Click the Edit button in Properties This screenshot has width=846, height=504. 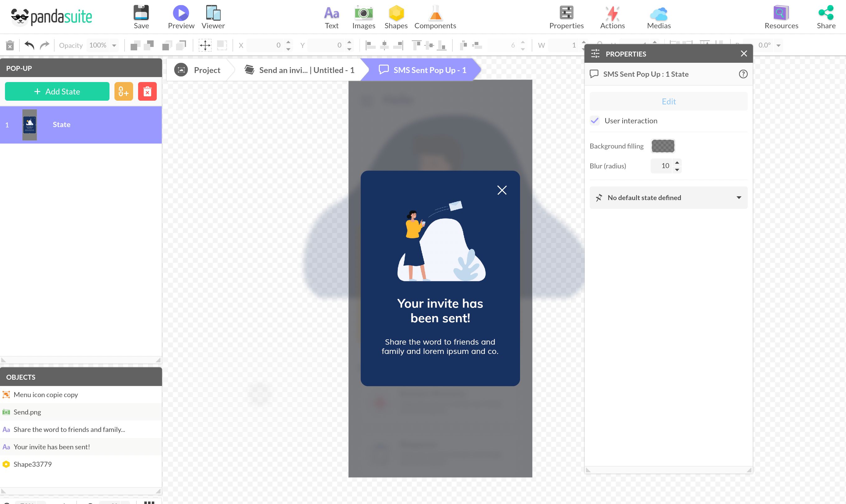668,101
